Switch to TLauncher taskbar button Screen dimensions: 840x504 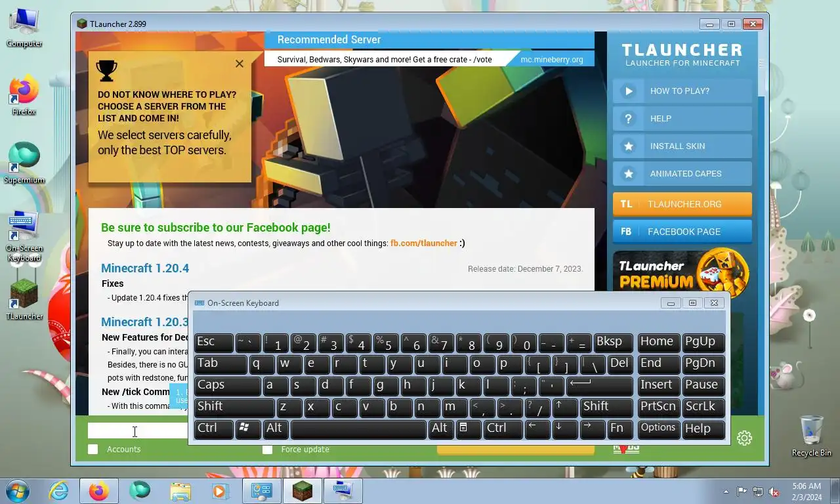click(303, 491)
